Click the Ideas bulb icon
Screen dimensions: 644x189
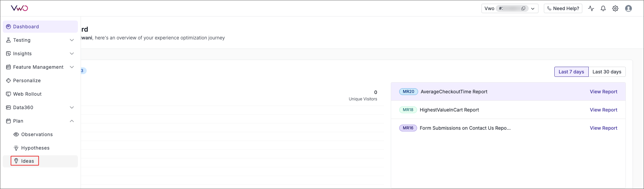point(16,161)
